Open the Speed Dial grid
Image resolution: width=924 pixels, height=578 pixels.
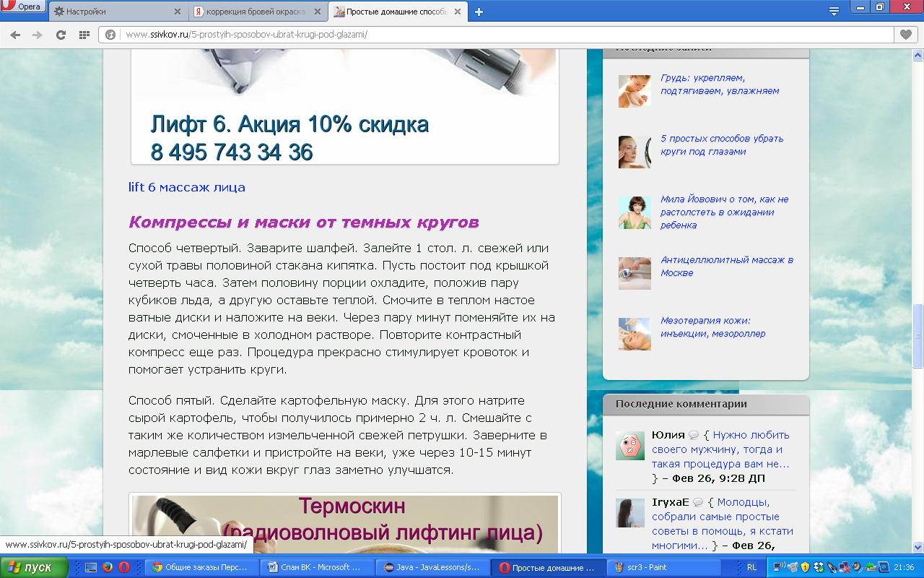[x=84, y=35]
